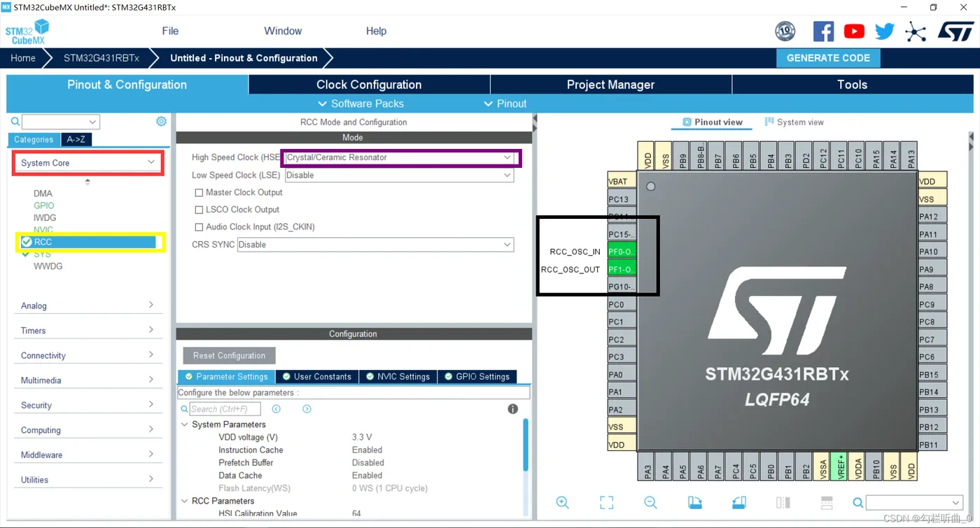Expand the Analog category
The height and width of the screenshot is (528, 980).
tap(87, 306)
